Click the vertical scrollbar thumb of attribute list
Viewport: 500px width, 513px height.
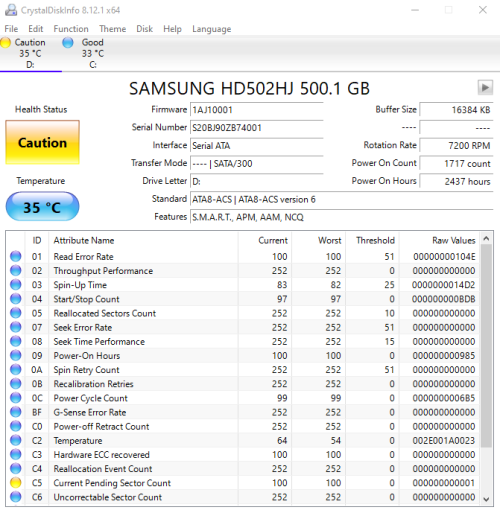486,346
